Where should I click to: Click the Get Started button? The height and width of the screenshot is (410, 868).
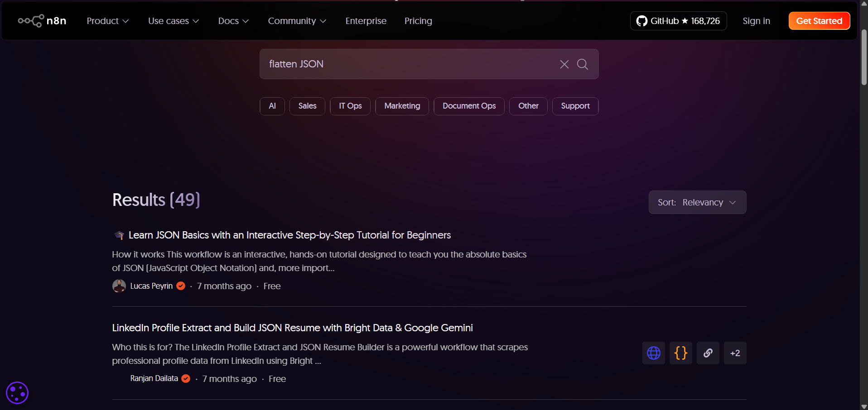[x=819, y=20]
